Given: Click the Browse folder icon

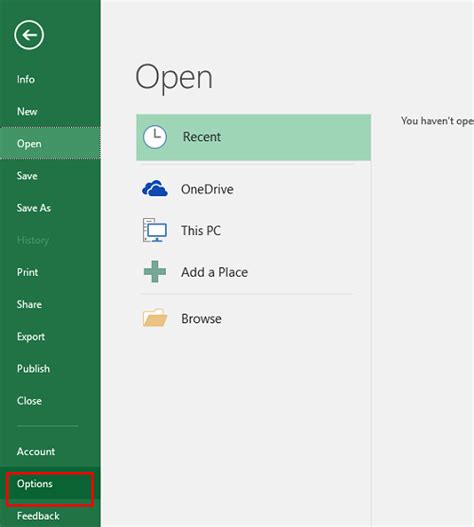Looking at the screenshot, I should pos(155,318).
